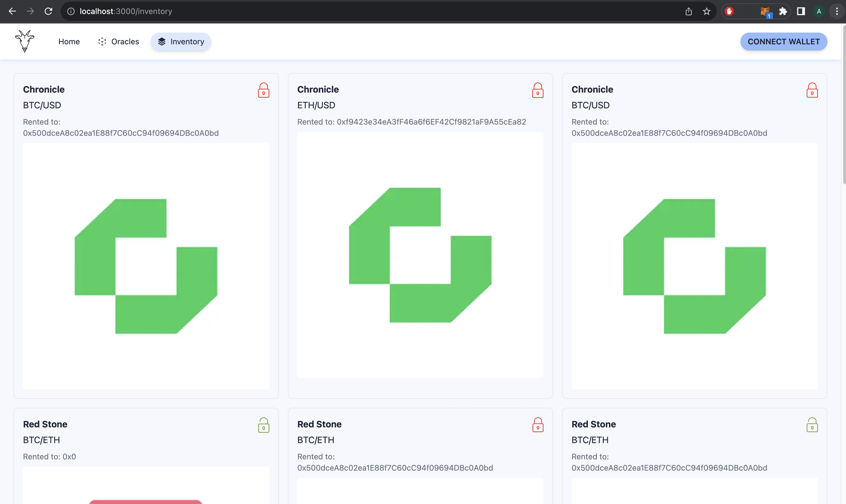The image size is (846, 504).
Task: Reload the page
Action: point(48,12)
